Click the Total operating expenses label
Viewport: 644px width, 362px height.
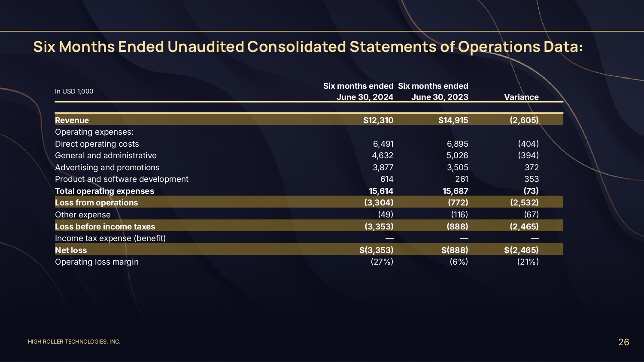104,191
